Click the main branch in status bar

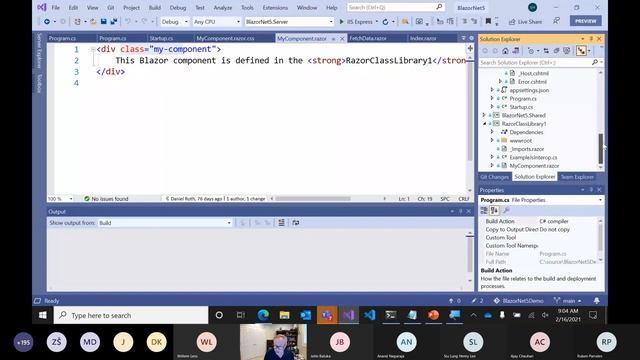[x=568, y=300]
